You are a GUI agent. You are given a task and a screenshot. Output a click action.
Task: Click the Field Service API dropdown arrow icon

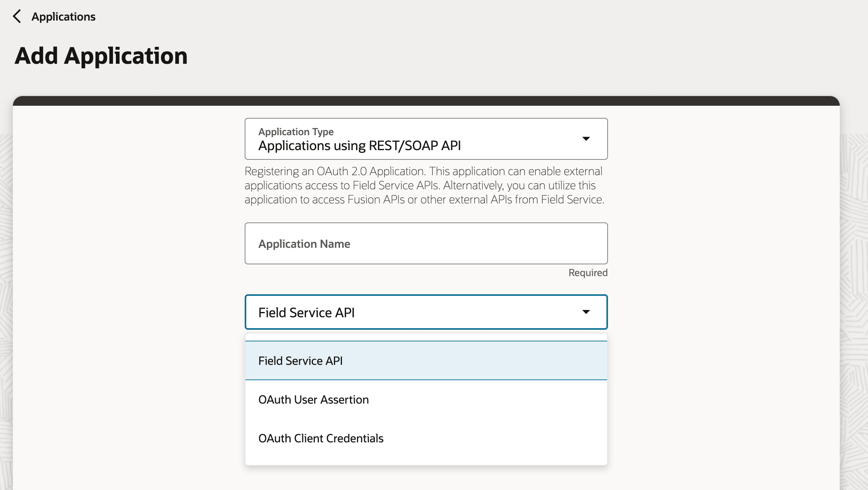tap(585, 312)
